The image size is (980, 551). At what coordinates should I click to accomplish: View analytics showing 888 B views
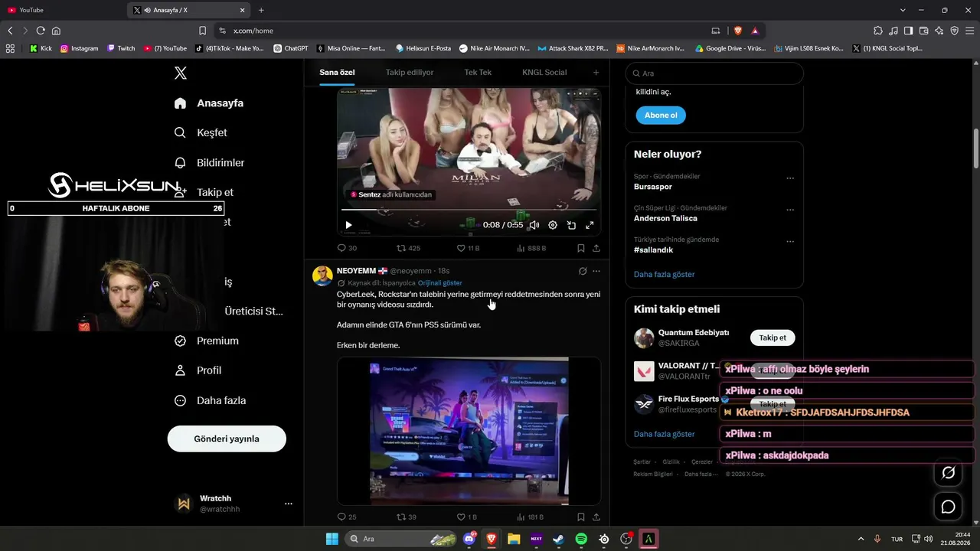[x=531, y=248]
